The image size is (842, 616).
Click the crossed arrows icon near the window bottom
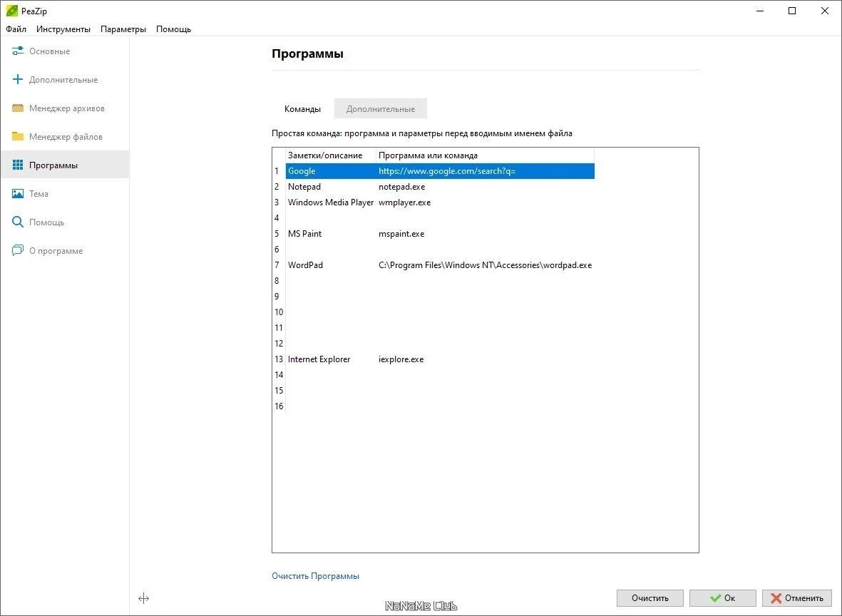coord(143,598)
